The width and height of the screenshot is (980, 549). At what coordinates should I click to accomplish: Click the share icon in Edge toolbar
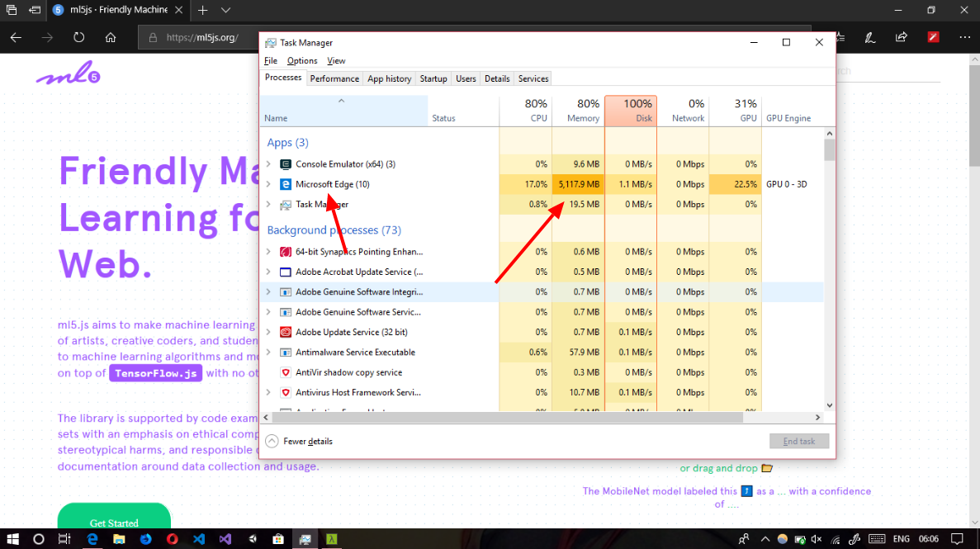coord(902,37)
